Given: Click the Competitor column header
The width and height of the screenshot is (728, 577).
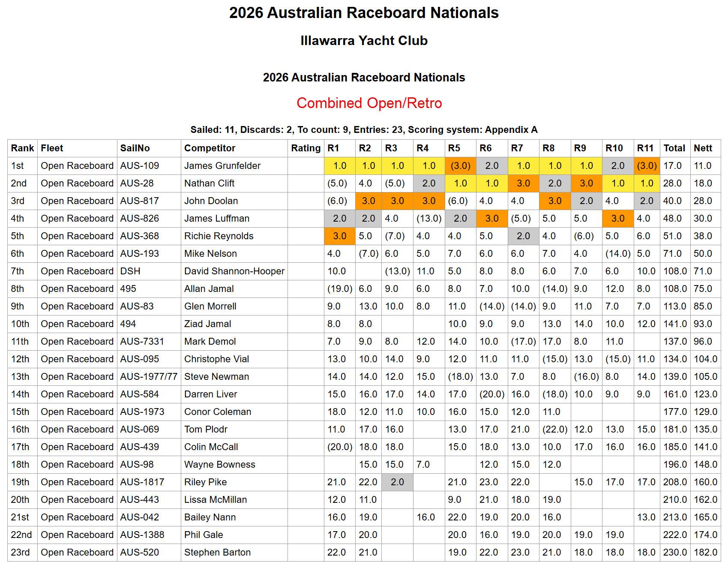Looking at the screenshot, I should pyautogui.click(x=210, y=148).
